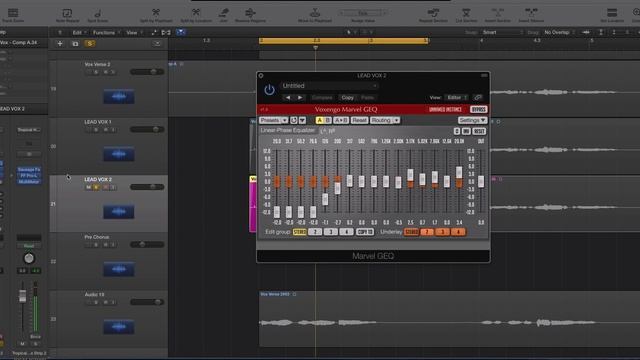
Task: Click the INV button near RESET
Action: (x=466, y=131)
